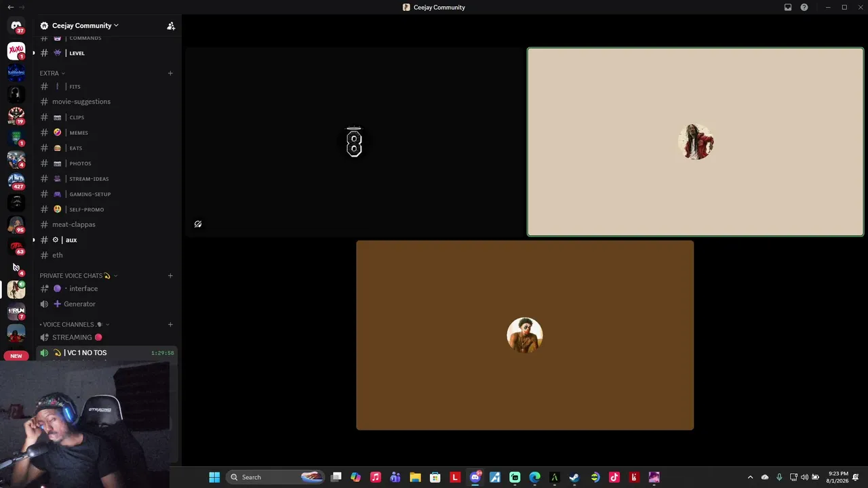Focus the brown participant tile
The height and width of the screenshot is (488, 868).
tap(525, 335)
